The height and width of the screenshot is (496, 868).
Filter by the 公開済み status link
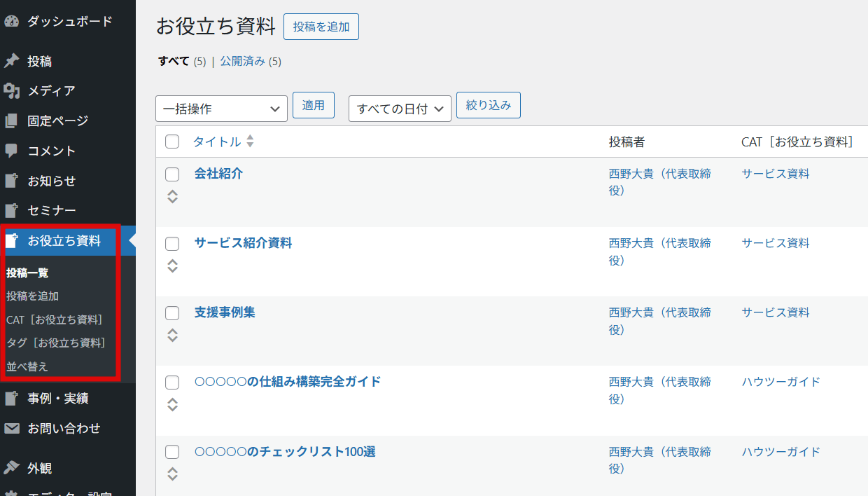tap(242, 61)
